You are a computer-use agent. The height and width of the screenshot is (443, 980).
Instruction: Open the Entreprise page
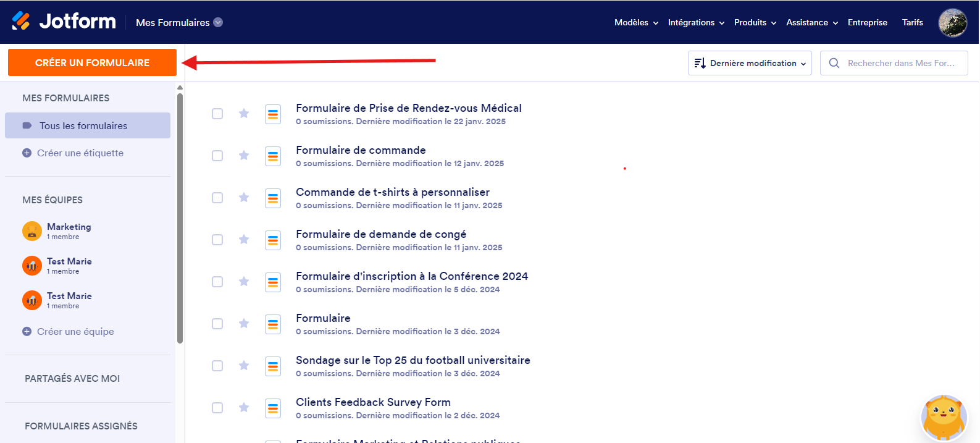(x=868, y=22)
